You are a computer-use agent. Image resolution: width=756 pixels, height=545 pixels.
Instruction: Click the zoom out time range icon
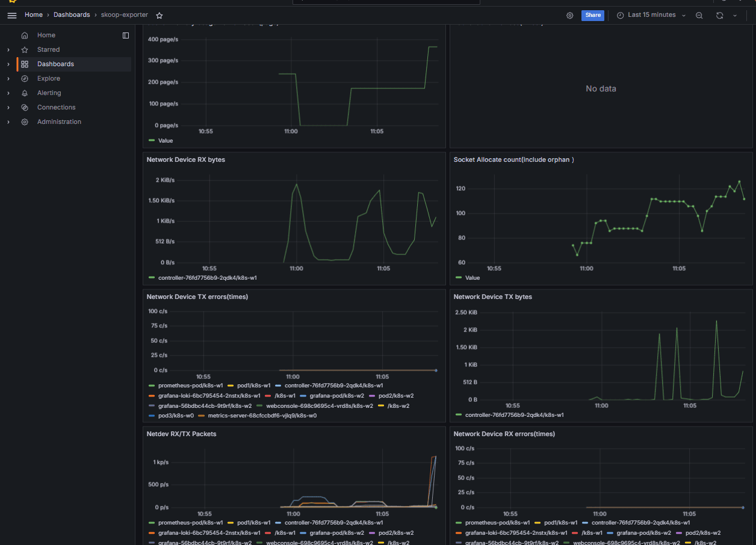(699, 15)
